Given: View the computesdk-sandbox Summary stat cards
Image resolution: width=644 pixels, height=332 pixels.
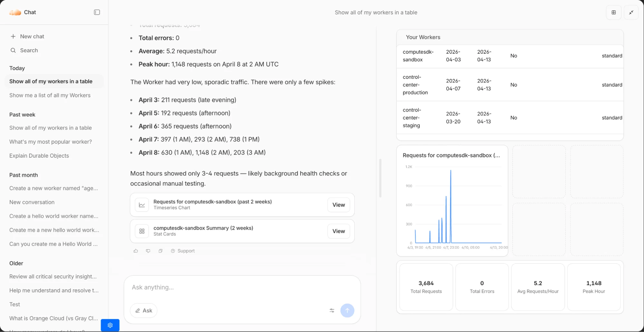Looking at the screenshot, I should pos(338,231).
